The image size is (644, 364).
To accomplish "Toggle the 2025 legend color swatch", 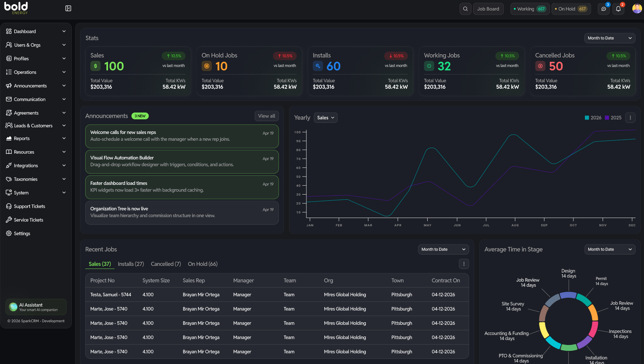I will 607,117.
